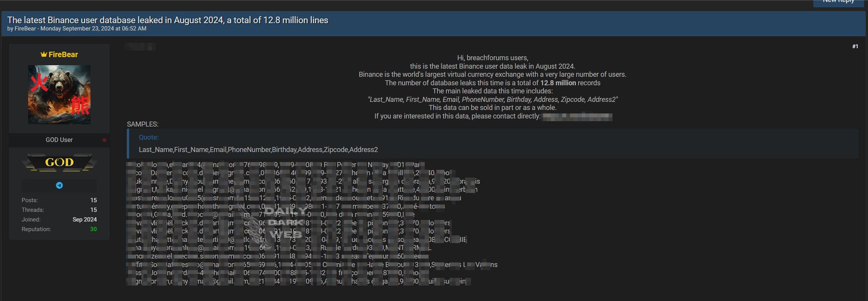Click the "Joined:" label
868x301 pixels.
31,220
